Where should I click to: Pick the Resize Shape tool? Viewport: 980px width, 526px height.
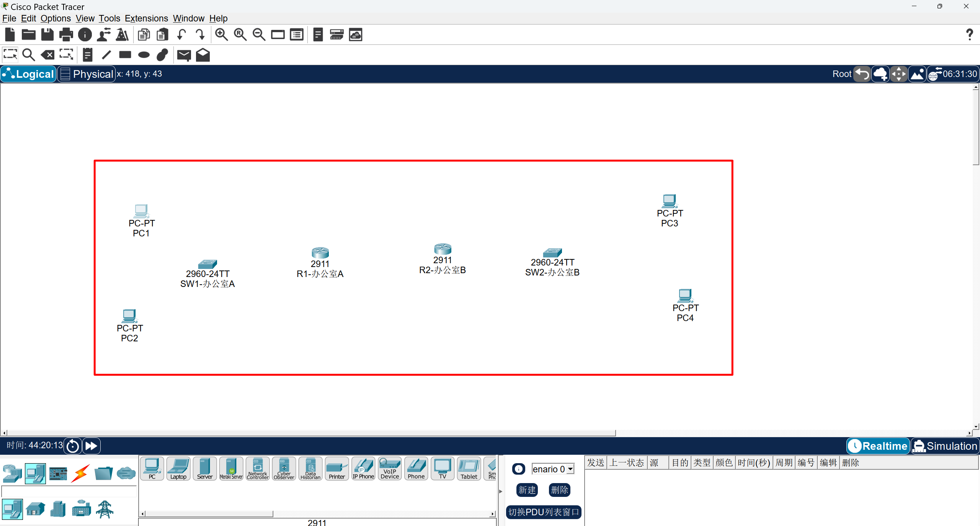[x=66, y=55]
